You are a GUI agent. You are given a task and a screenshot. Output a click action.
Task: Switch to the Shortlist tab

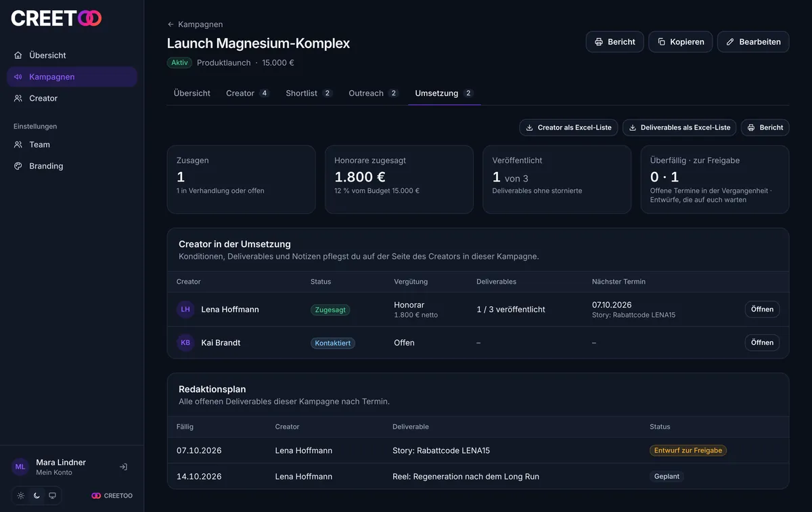309,93
